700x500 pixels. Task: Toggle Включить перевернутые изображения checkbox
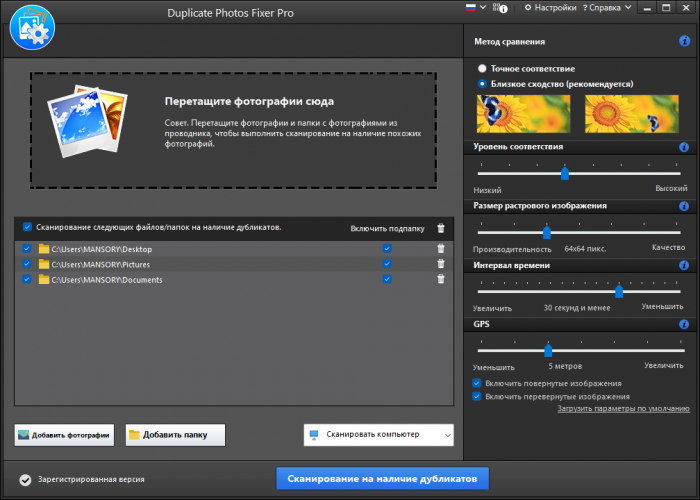477,396
